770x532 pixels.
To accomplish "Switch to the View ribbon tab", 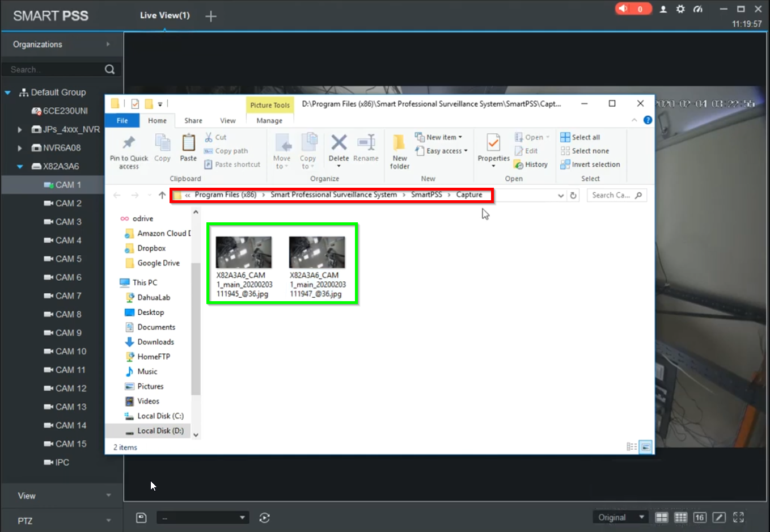I will [x=227, y=121].
